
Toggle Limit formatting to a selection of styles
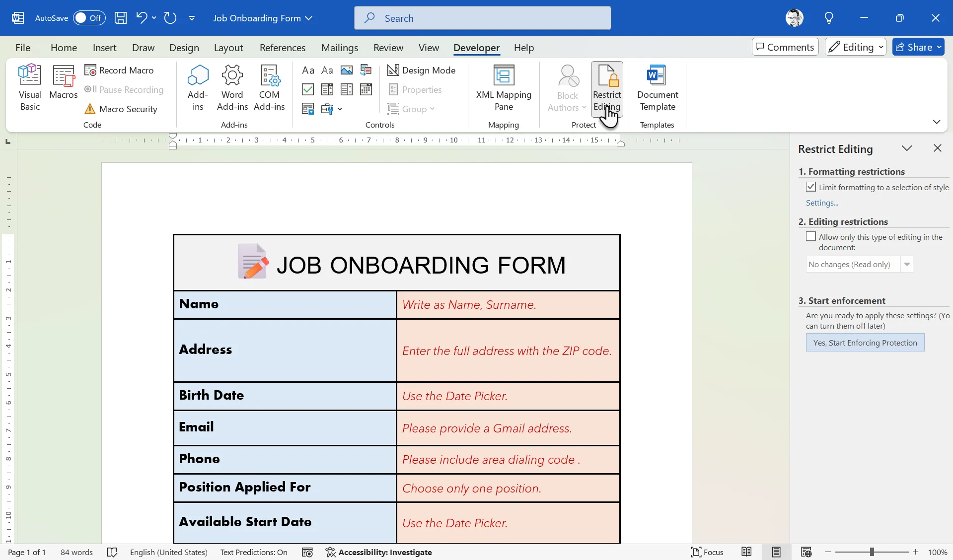click(x=810, y=187)
